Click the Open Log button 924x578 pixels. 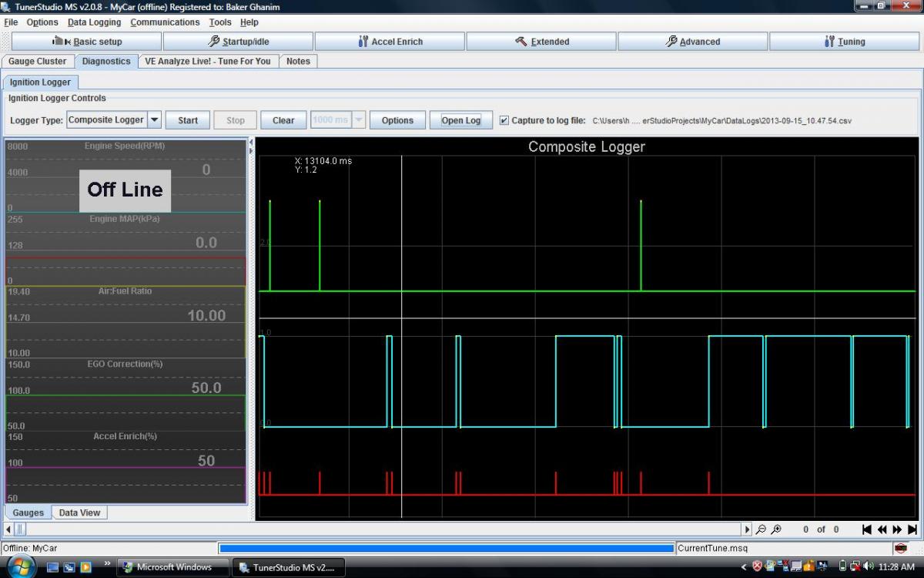(x=460, y=120)
